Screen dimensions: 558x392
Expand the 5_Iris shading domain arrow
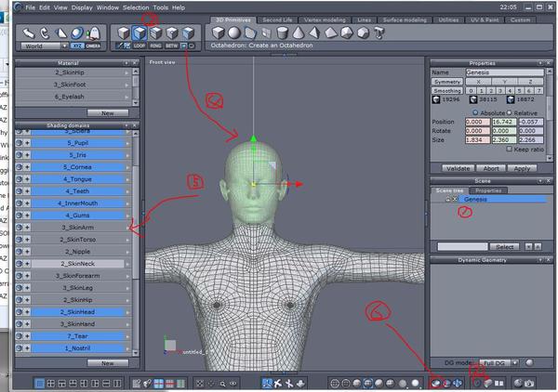[x=127, y=155]
